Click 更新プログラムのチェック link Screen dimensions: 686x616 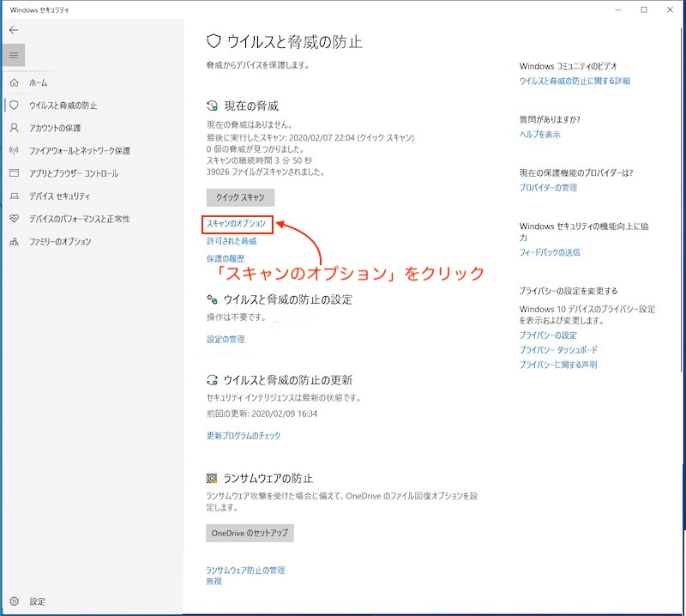click(244, 436)
